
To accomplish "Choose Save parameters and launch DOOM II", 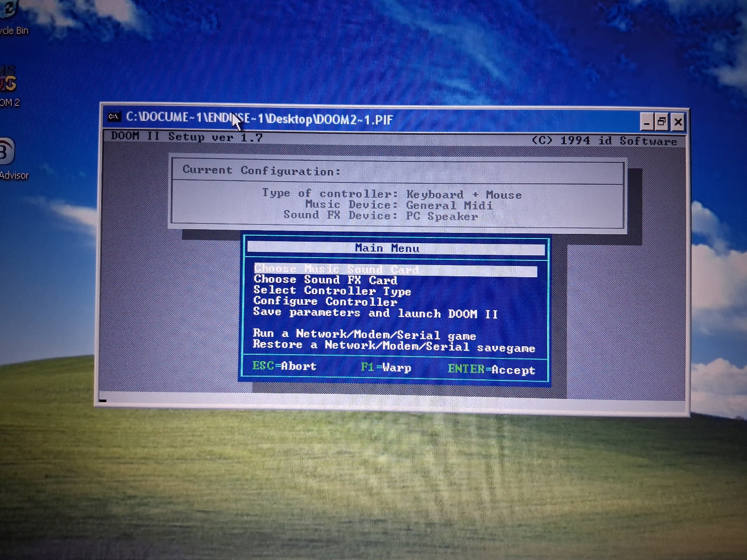I will click(x=375, y=313).
